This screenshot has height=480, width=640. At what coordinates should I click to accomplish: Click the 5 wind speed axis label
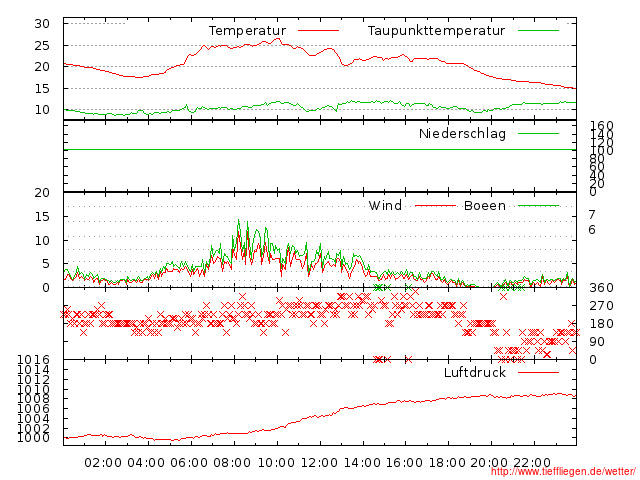46,264
